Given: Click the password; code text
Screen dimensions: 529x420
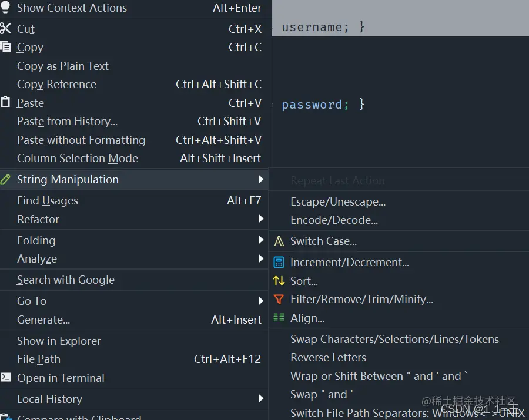Looking at the screenshot, I should (x=315, y=105).
